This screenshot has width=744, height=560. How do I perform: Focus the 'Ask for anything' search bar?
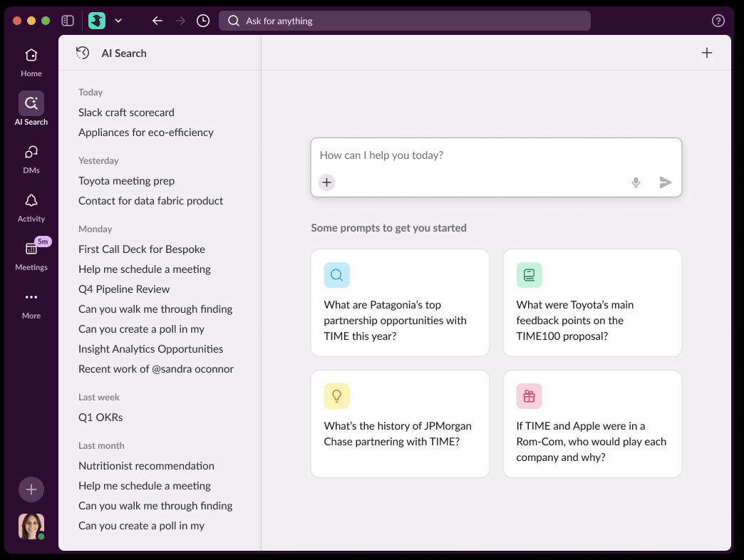405,21
